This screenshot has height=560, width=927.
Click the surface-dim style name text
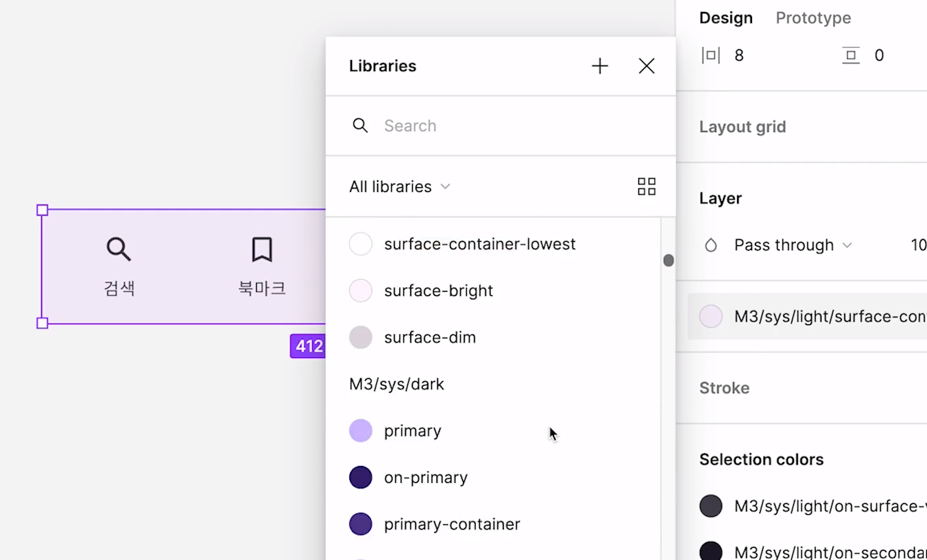point(430,337)
